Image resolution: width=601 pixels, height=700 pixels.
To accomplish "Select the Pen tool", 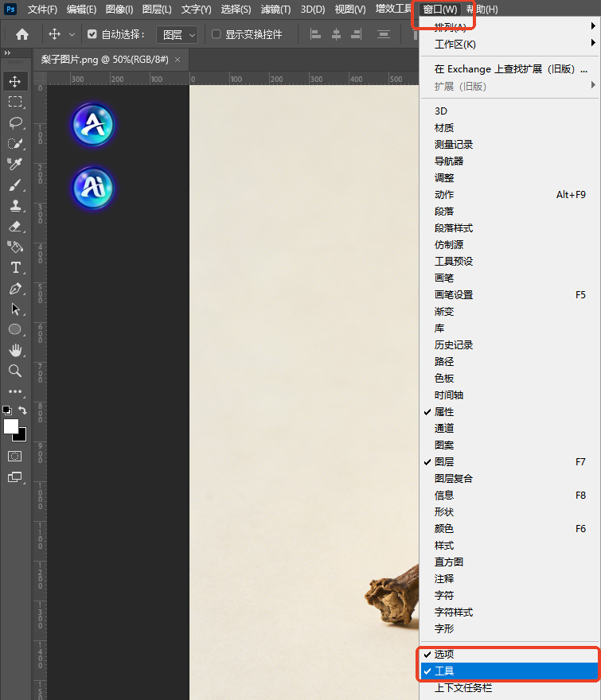I will [x=15, y=289].
